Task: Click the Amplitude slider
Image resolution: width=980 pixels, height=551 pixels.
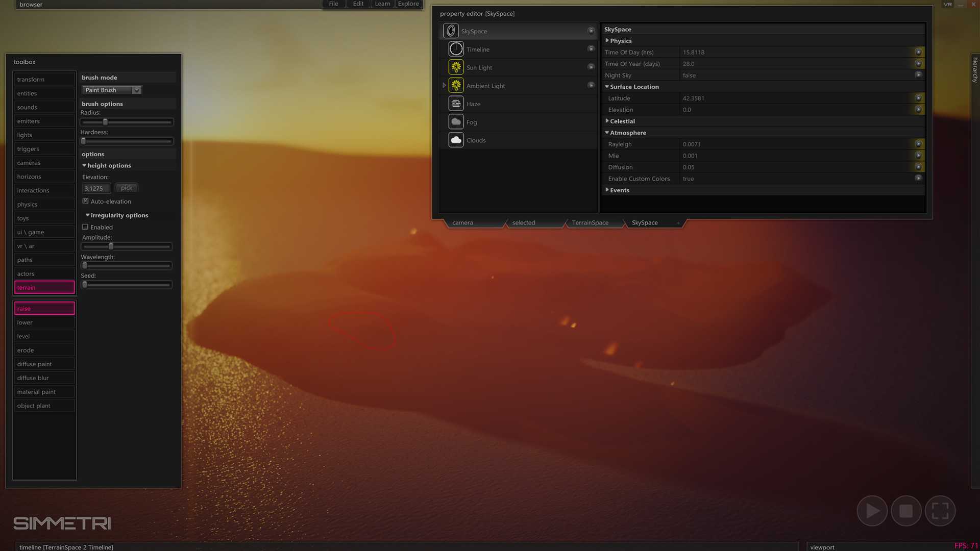Action: [127, 246]
